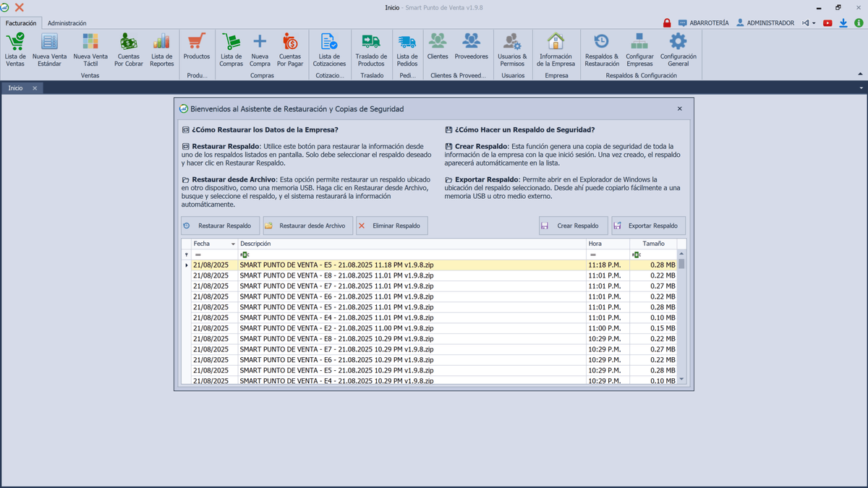Click scroll-up arrow of backup list

coord(681,254)
